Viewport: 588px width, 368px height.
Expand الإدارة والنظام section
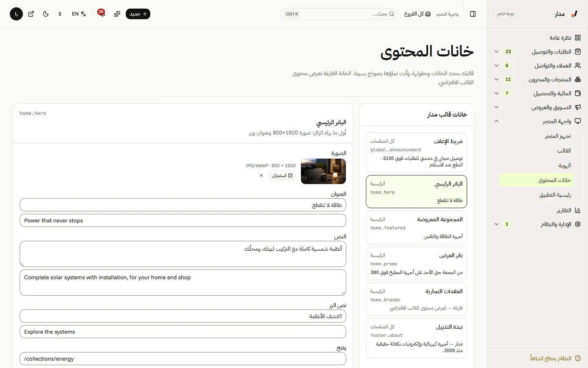[537, 224]
